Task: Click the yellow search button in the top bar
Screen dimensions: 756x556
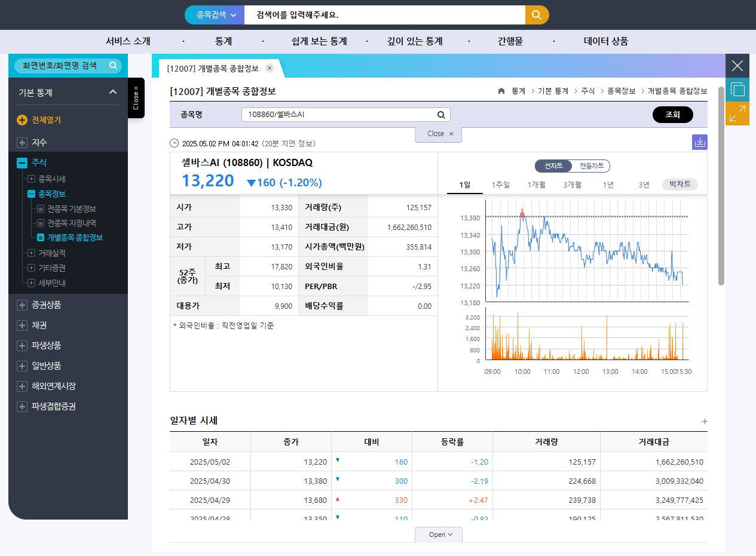Action: (536, 14)
